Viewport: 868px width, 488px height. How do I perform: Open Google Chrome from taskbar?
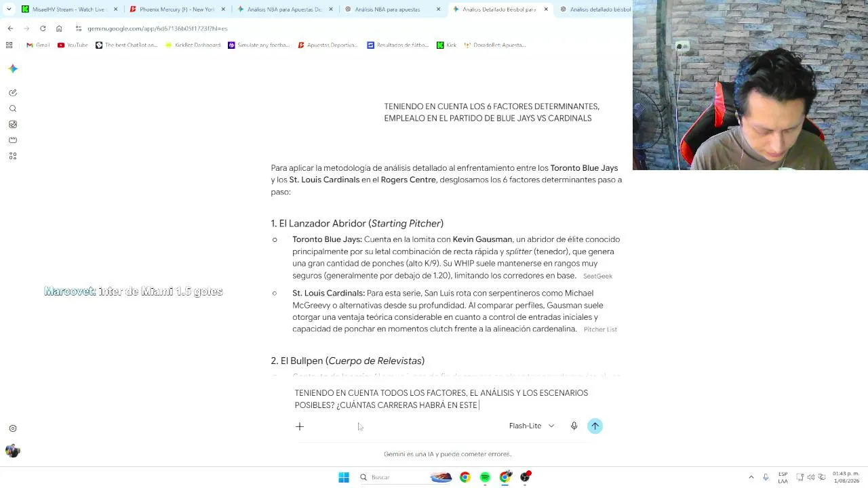[465, 477]
